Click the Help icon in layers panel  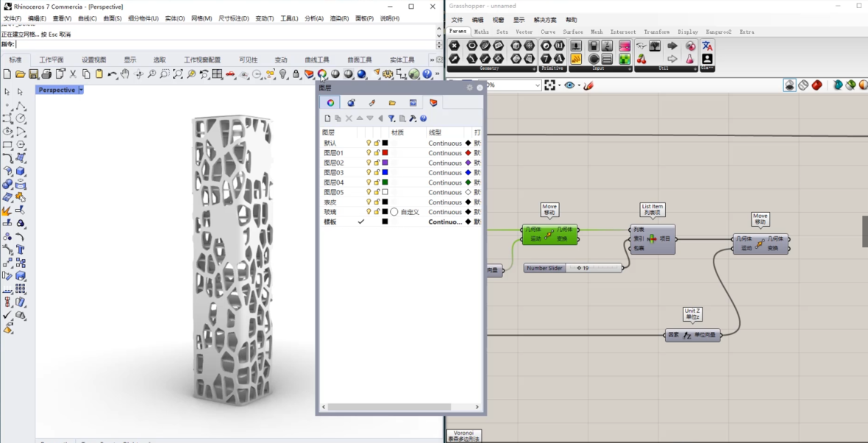[424, 118]
